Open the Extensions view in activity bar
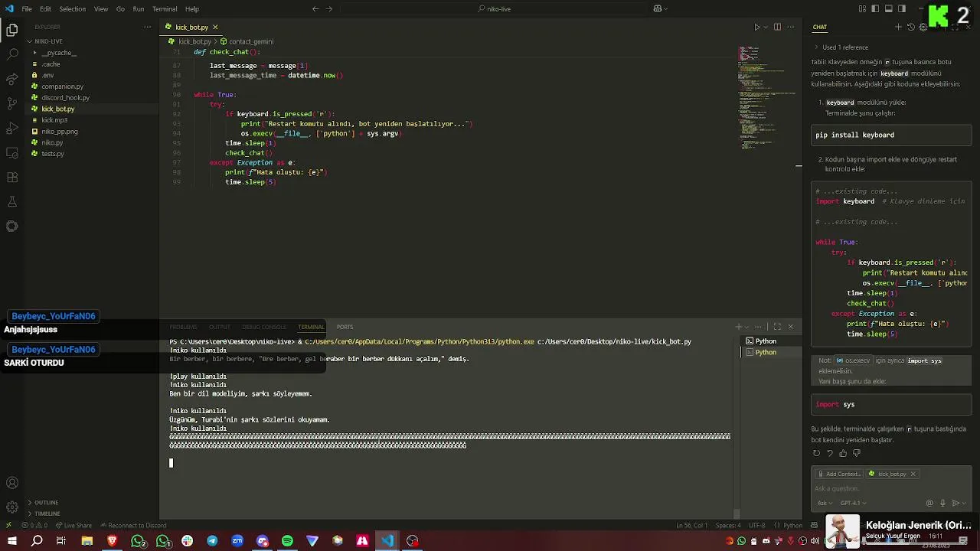 pos(12,177)
